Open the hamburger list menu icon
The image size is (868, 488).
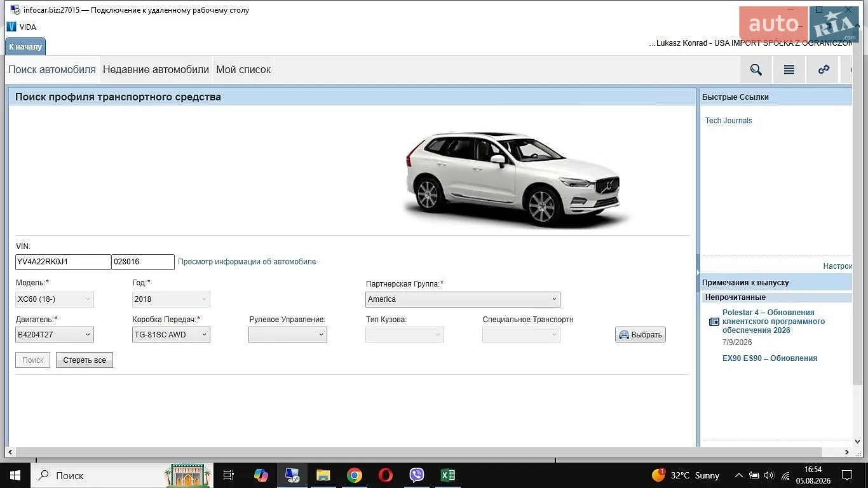pos(789,70)
